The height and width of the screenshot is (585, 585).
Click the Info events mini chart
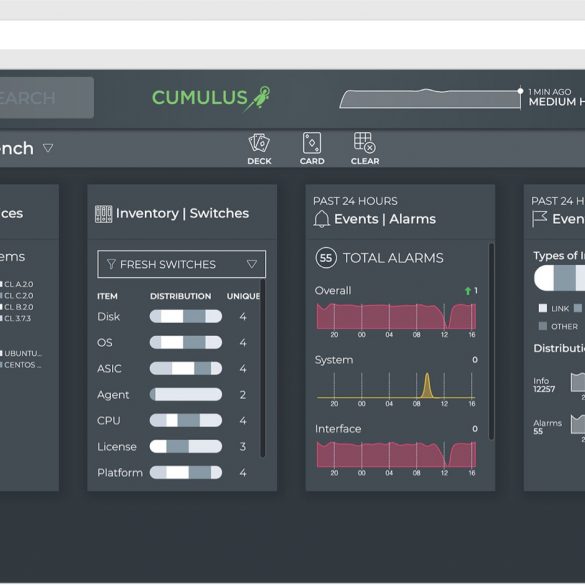pos(578,382)
